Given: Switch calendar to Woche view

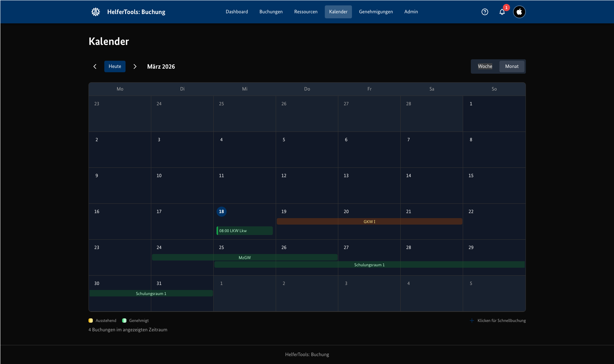Looking at the screenshot, I should pos(485,66).
